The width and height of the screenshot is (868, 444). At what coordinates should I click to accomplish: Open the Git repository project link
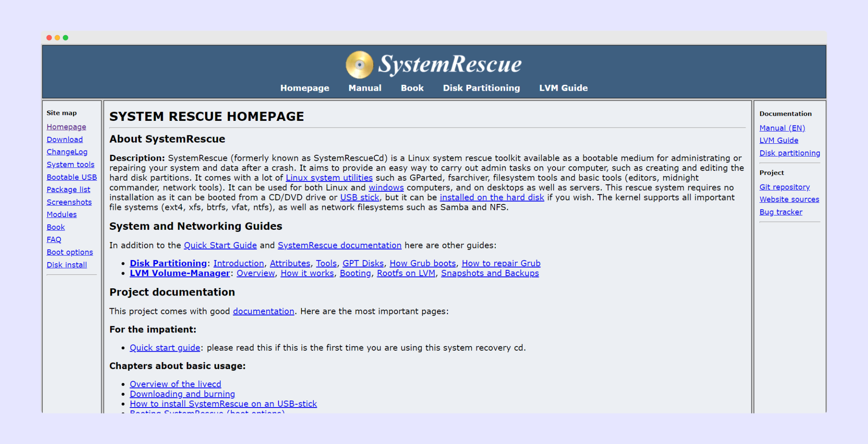pyautogui.click(x=784, y=187)
